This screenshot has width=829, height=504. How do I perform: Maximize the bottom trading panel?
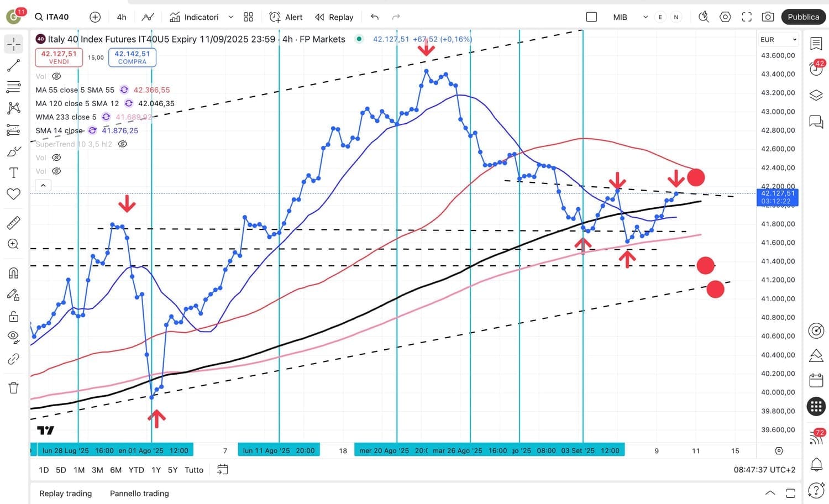[x=790, y=493]
